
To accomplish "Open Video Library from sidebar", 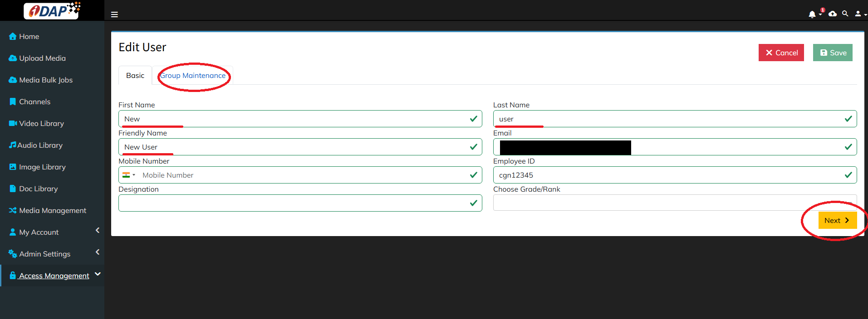I will tap(41, 124).
